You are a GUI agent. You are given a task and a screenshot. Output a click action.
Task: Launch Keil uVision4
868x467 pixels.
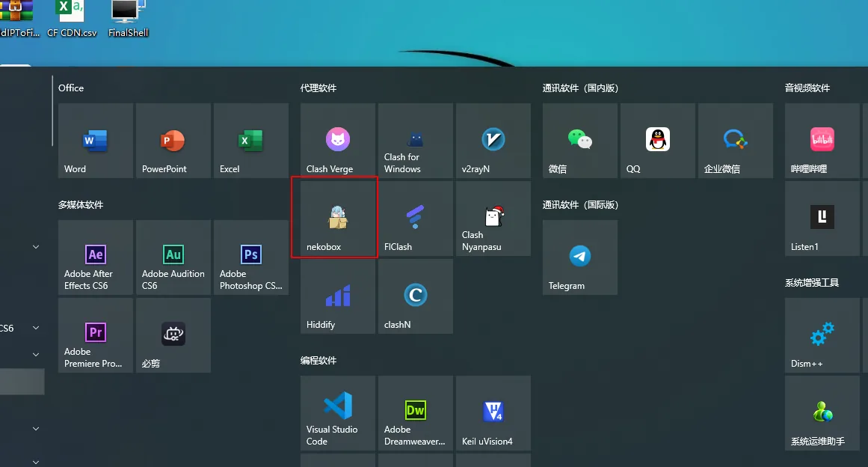pyautogui.click(x=493, y=413)
